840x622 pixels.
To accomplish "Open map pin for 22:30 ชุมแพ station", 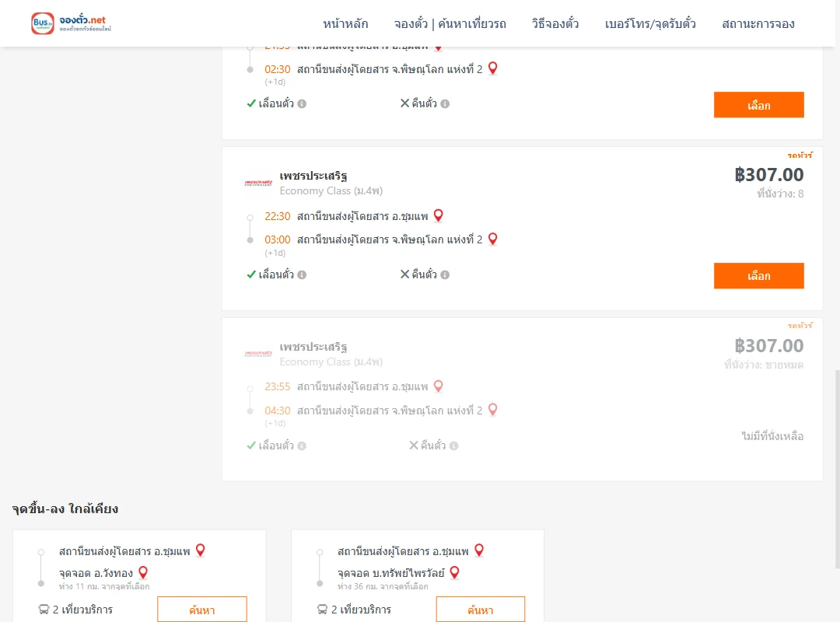I will pyautogui.click(x=438, y=215).
